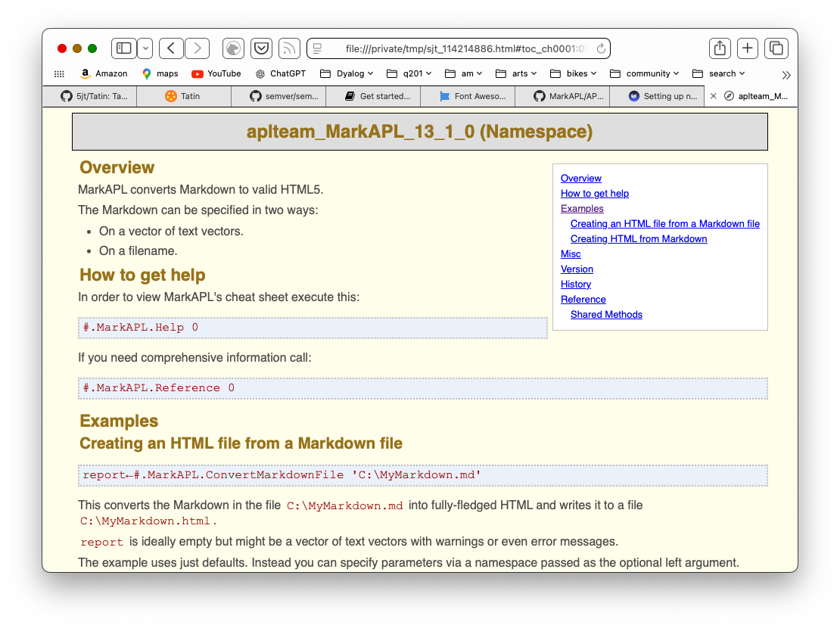
Task: Go back to the previous page
Action: pos(171,48)
